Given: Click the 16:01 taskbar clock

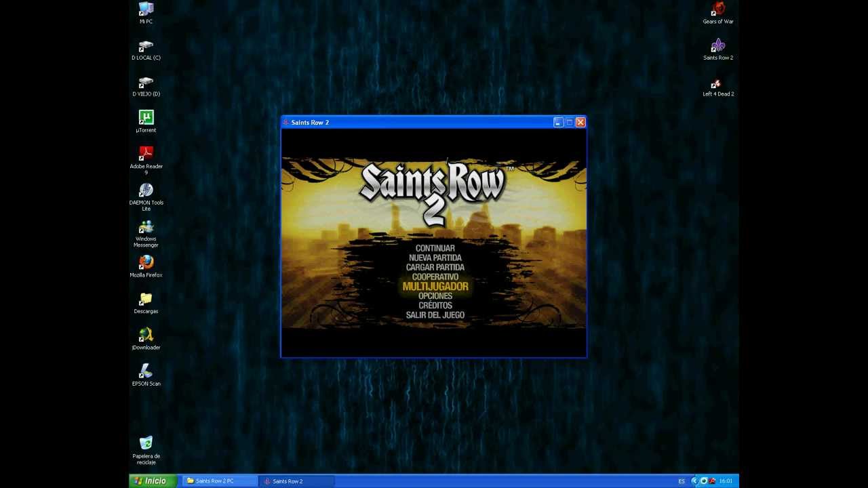Looking at the screenshot, I should click(x=726, y=481).
